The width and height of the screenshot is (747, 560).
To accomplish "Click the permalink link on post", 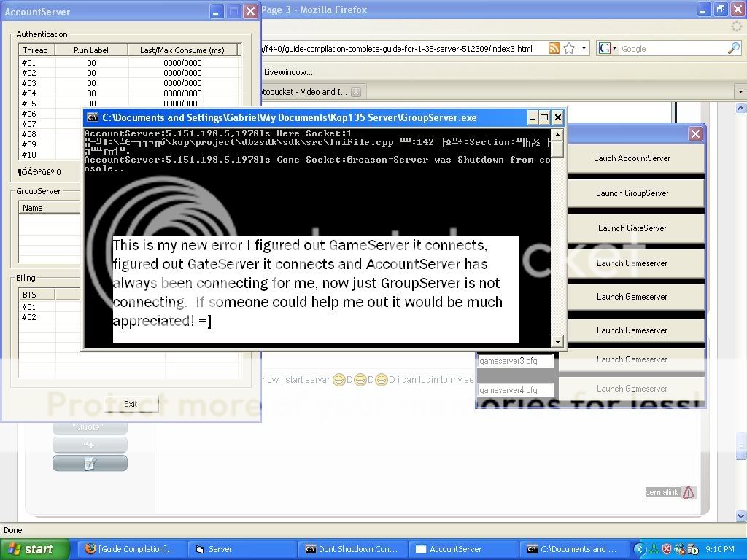I will pos(662,493).
